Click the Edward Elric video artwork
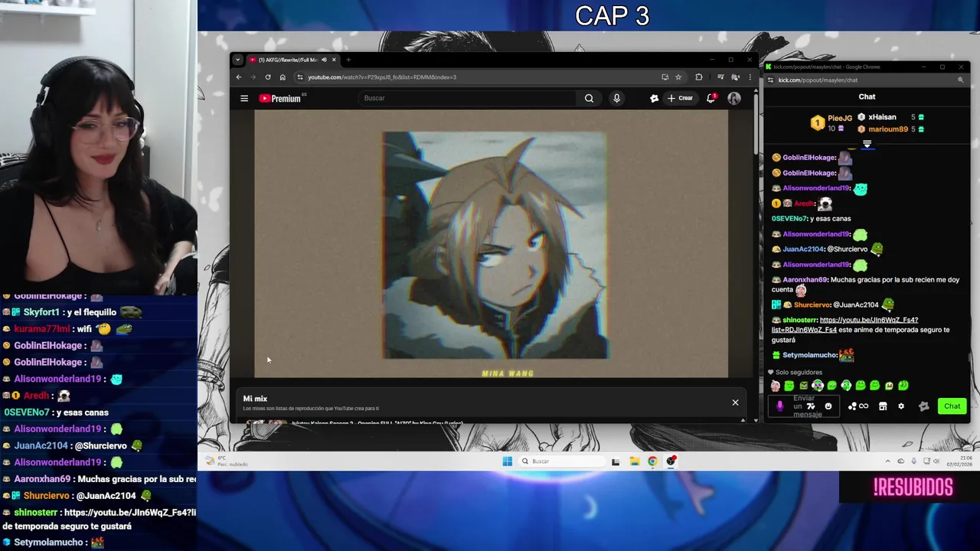Image resolution: width=980 pixels, height=551 pixels. (x=495, y=245)
